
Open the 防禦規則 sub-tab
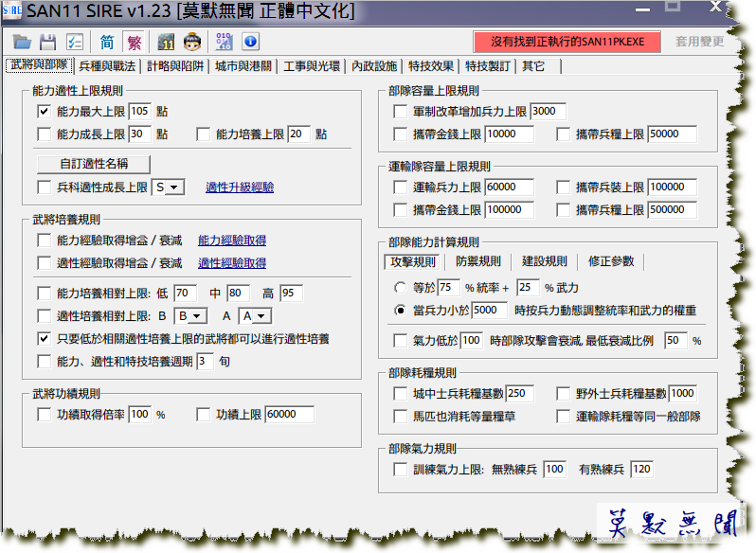pos(478,261)
